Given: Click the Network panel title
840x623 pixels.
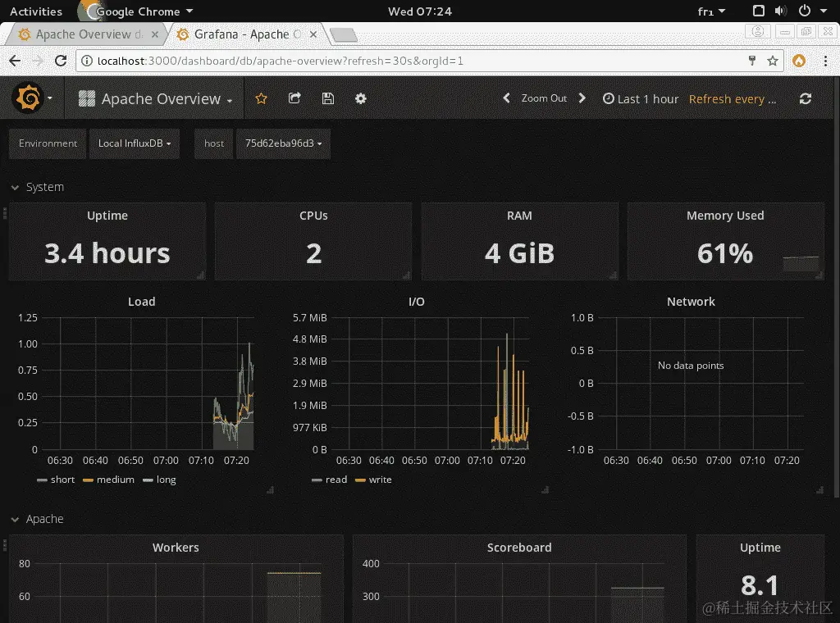Looking at the screenshot, I should tap(691, 302).
